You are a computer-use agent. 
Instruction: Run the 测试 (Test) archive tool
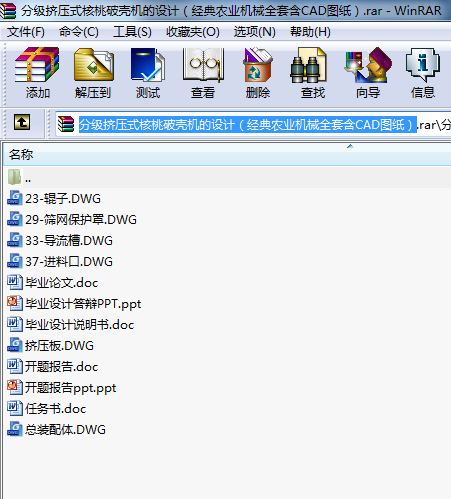(x=148, y=73)
